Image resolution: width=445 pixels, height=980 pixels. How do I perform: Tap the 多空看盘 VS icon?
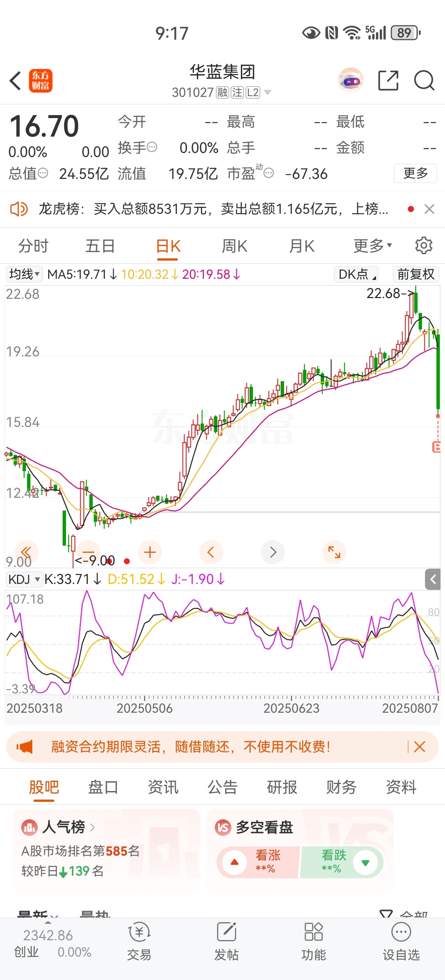(x=223, y=827)
